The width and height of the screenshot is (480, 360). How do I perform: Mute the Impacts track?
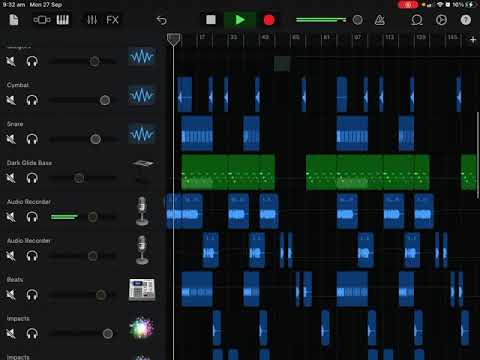11,334
